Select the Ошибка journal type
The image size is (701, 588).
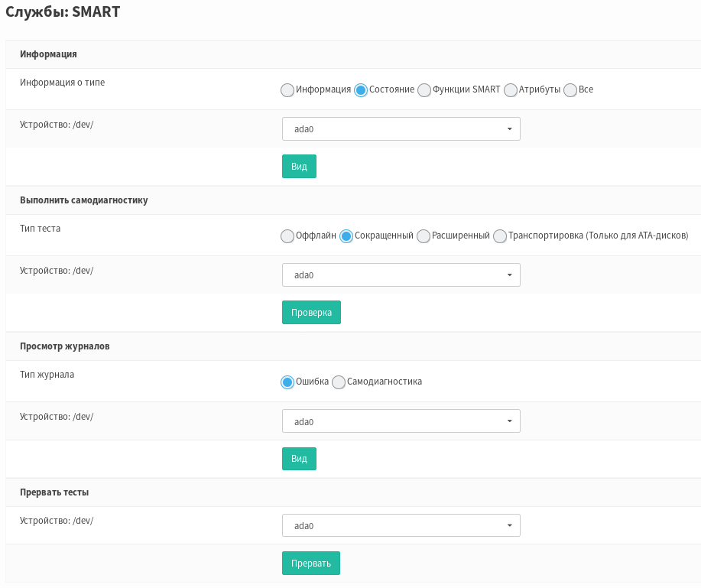click(x=287, y=382)
